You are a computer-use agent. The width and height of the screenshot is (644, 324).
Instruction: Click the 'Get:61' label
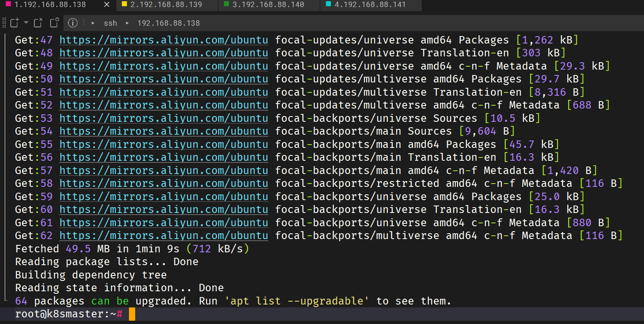[34, 223]
